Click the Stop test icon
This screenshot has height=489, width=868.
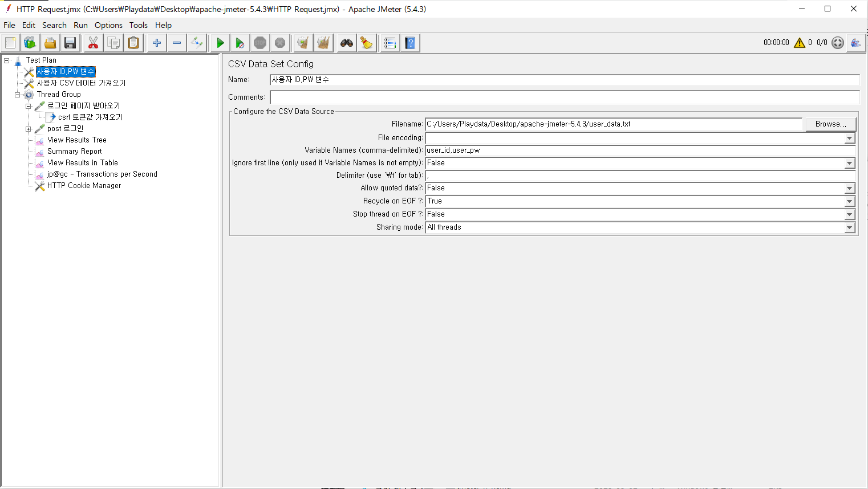point(260,43)
